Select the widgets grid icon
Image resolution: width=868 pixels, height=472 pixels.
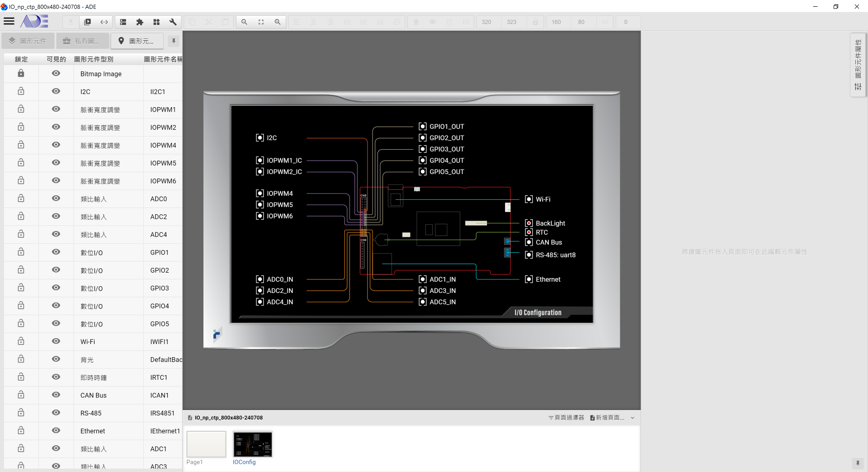[x=156, y=22]
